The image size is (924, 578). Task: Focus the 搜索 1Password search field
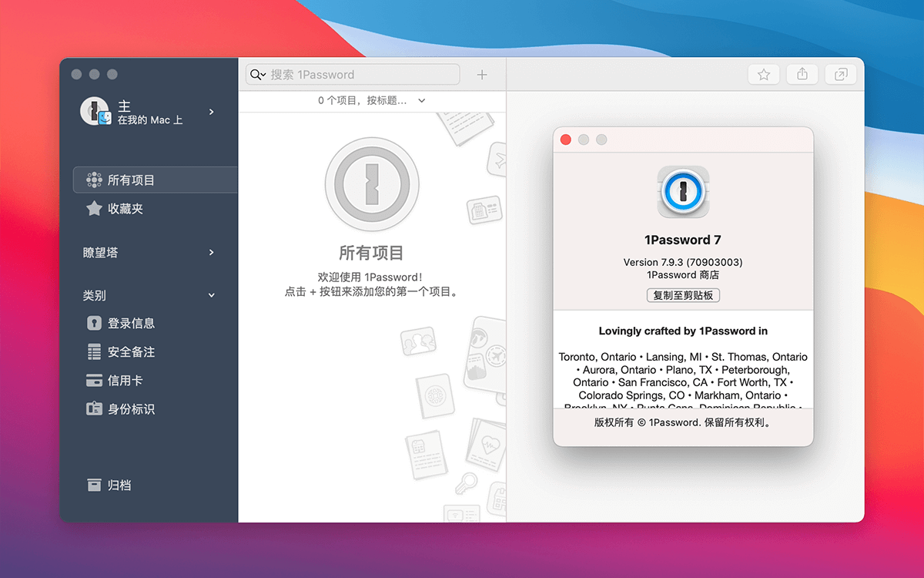[x=353, y=75]
